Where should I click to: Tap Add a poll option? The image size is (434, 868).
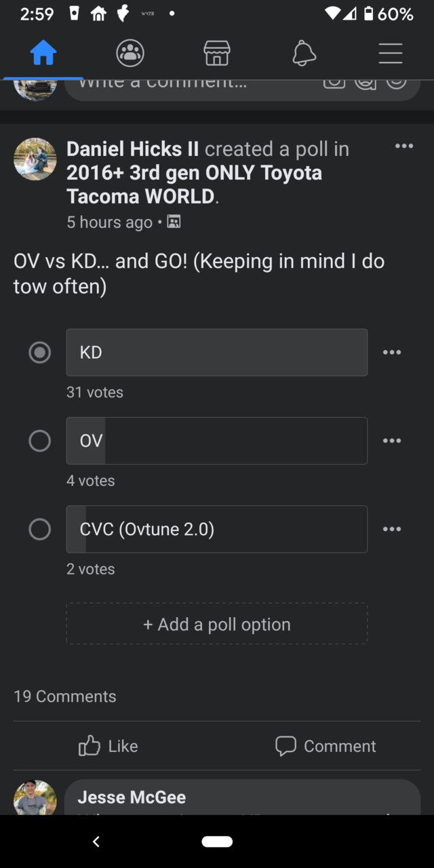(217, 624)
